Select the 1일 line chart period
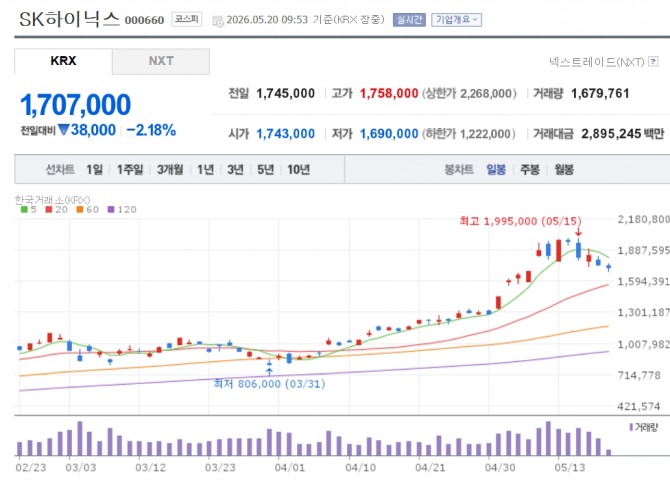Screen dimensions: 670x488 (x=94, y=170)
